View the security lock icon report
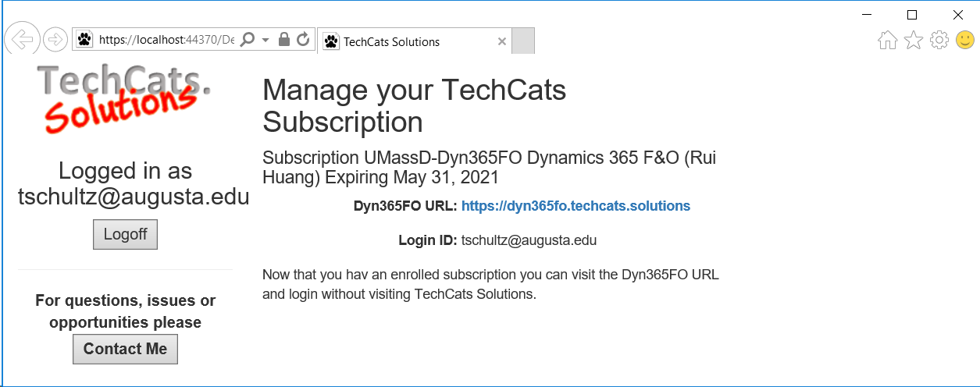Image resolution: width=980 pixels, height=387 pixels. pyautogui.click(x=285, y=40)
